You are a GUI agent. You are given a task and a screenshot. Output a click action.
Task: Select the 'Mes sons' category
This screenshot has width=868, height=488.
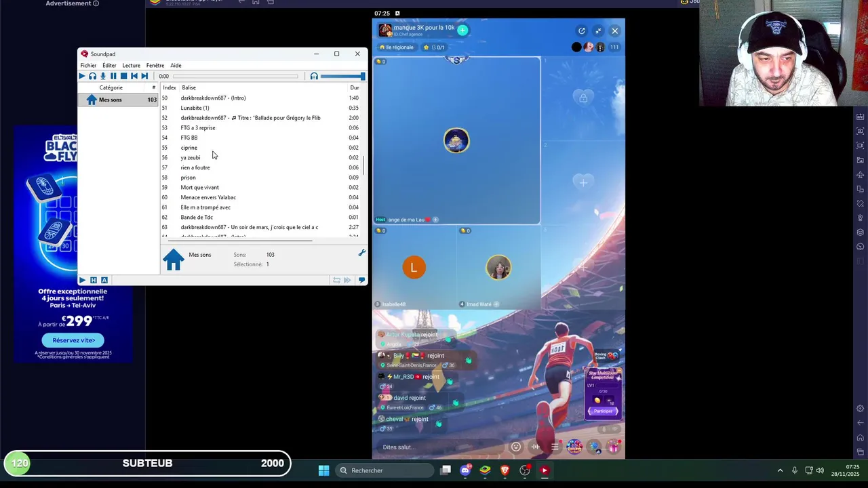coord(119,100)
